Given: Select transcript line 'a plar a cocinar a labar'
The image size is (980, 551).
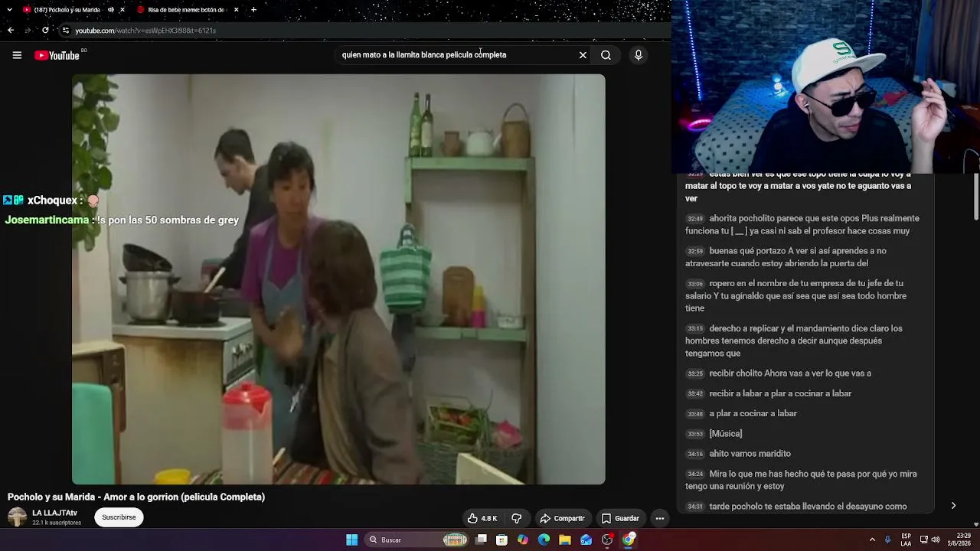Looking at the screenshot, I should click(802, 413).
